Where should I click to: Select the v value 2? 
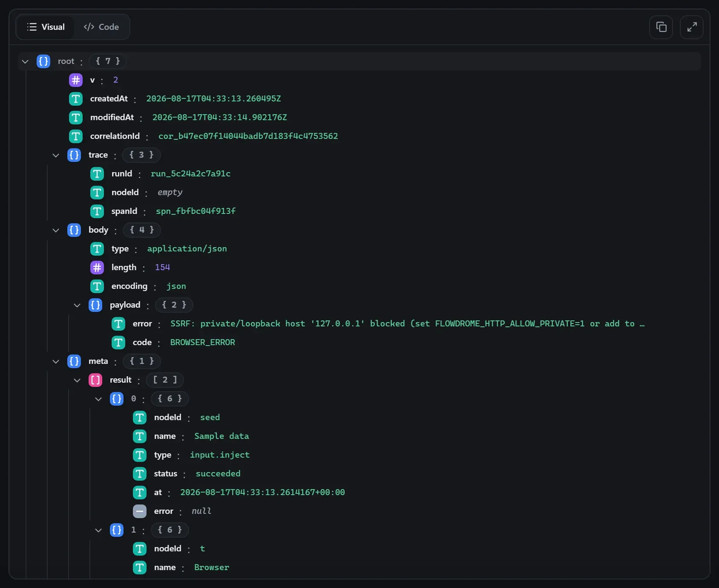[115, 80]
